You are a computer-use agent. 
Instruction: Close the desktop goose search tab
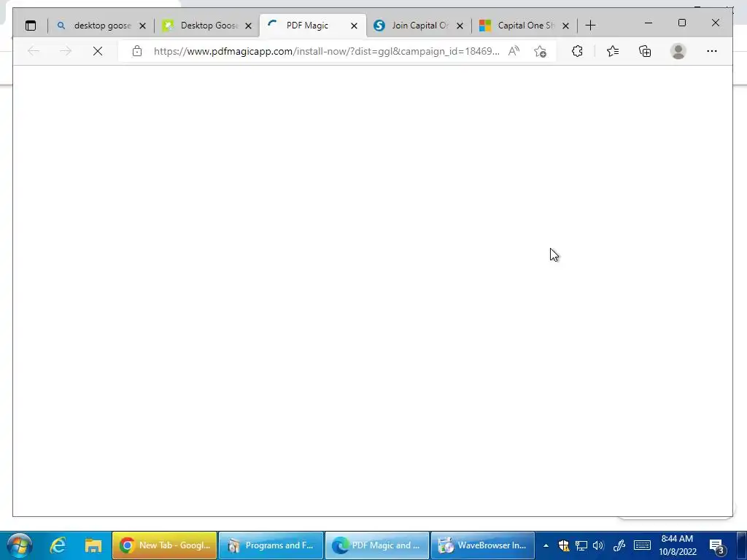142,26
